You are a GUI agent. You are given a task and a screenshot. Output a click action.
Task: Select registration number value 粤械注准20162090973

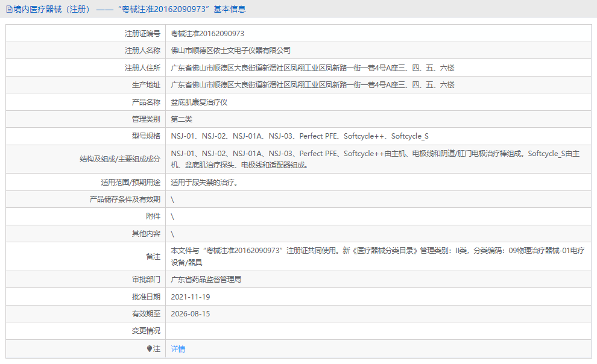[x=207, y=34]
